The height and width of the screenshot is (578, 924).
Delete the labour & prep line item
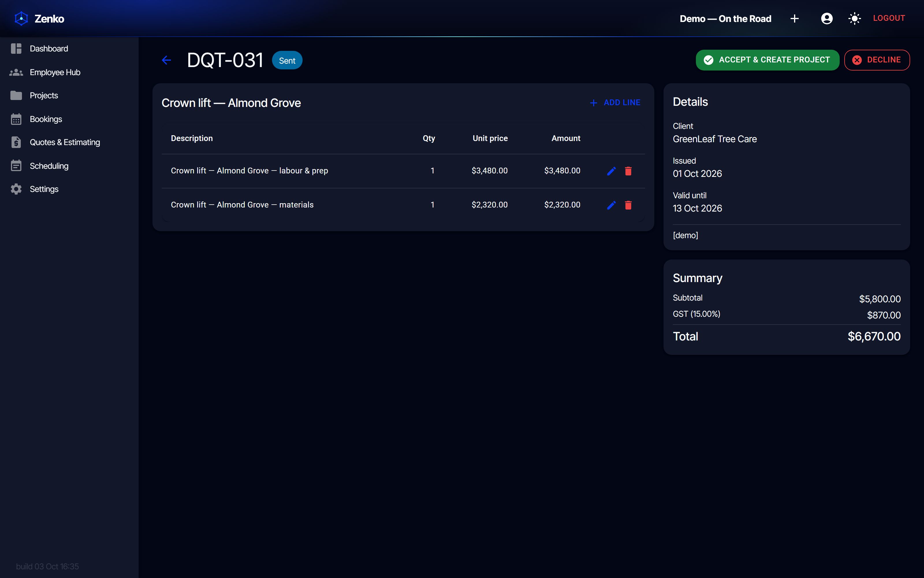[x=628, y=171]
